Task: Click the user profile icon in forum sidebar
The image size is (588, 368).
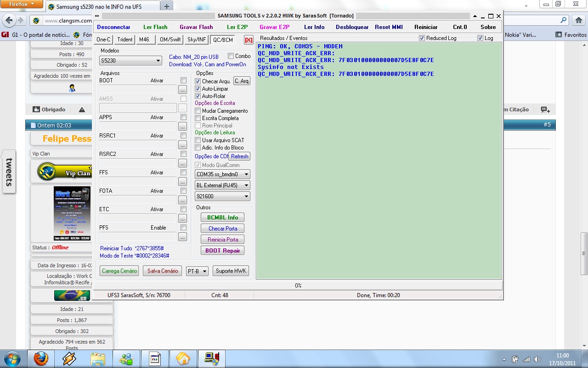Action: pyautogui.click(x=72, y=88)
